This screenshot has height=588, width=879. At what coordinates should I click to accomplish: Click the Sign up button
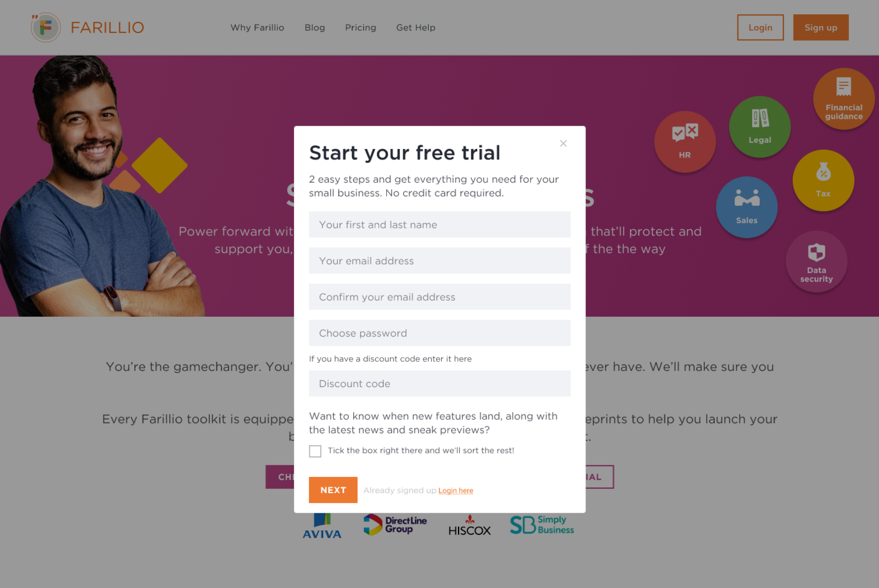[x=821, y=27]
